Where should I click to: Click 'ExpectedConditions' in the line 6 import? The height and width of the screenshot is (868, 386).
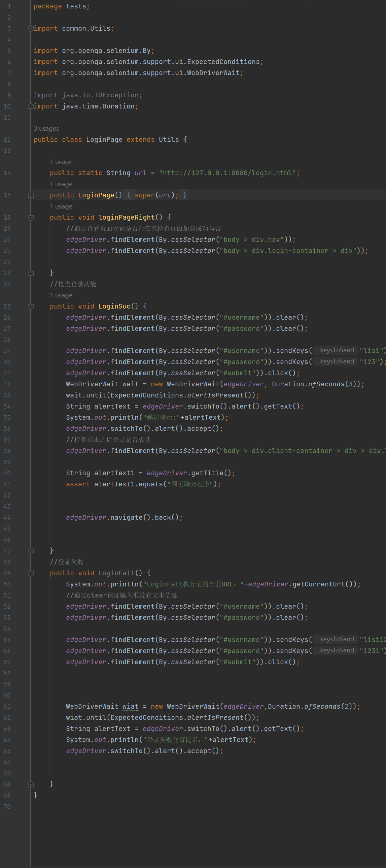(223, 62)
